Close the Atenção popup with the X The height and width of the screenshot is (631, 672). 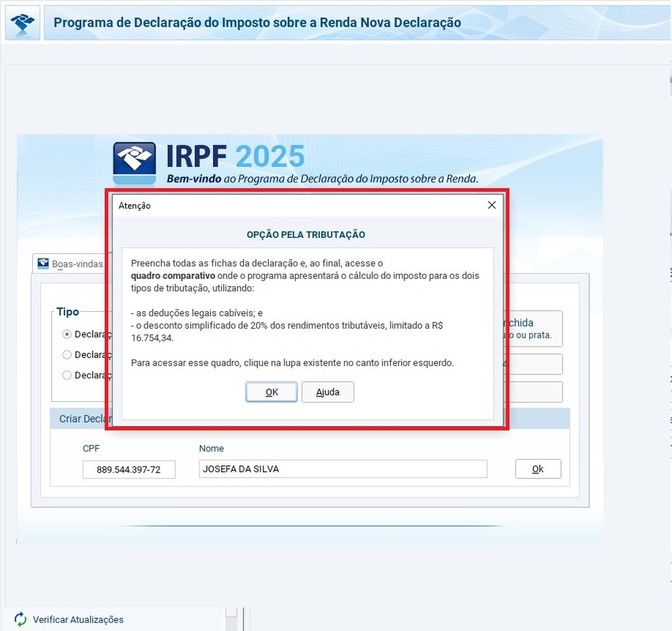click(x=491, y=205)
